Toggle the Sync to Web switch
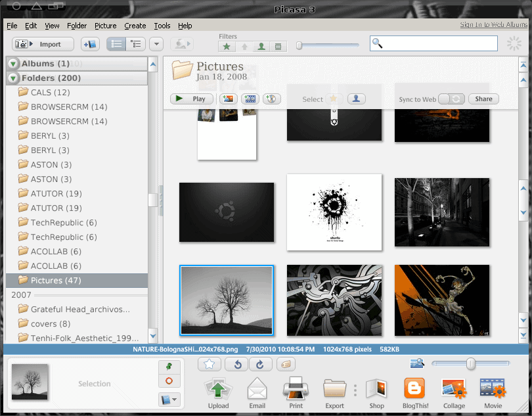532x416 pixels. (x=451, y=99)
